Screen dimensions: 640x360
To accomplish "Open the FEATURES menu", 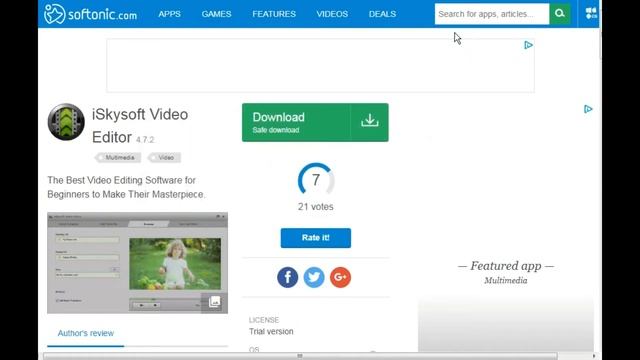I will coord(274,14).
